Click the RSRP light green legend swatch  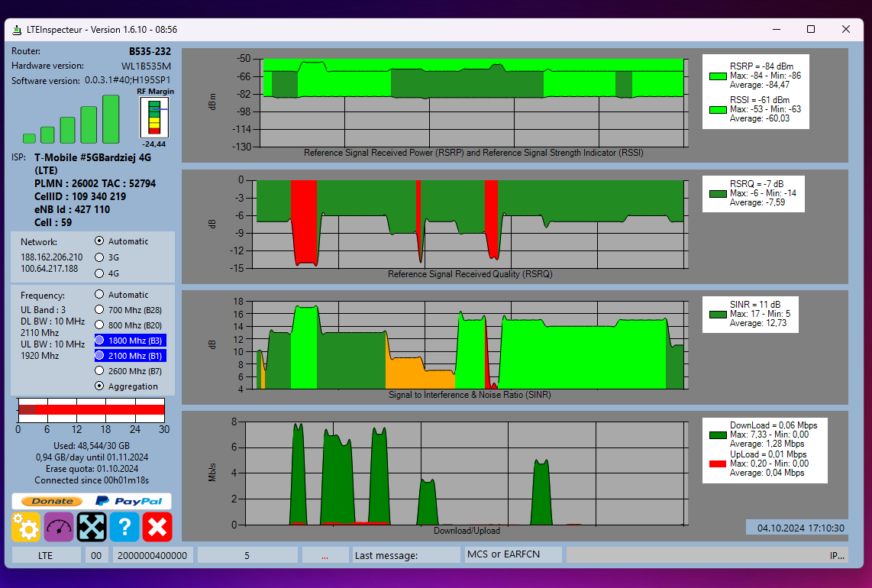pyautogui.click(x=718, y=76)
